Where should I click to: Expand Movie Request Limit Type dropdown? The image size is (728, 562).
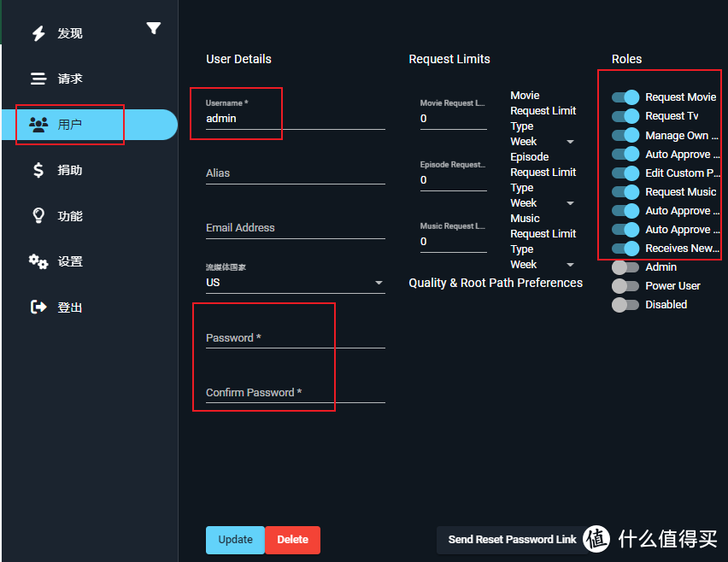click(543, 142)
